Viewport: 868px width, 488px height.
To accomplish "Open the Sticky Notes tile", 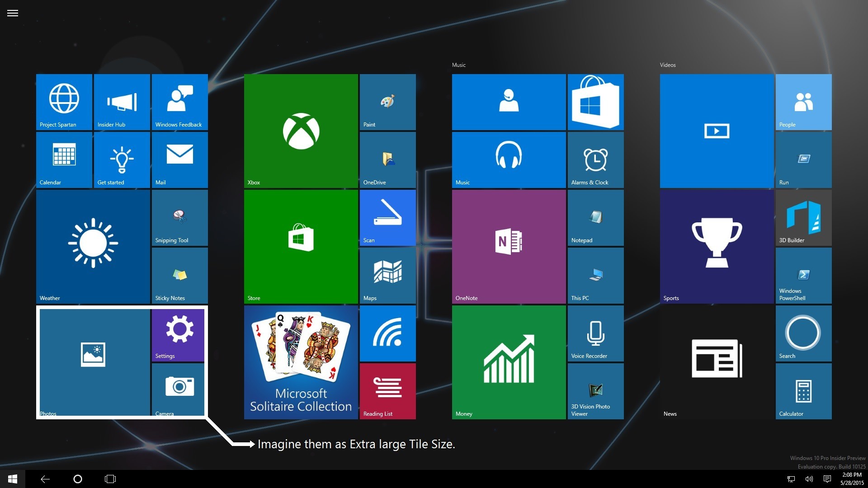I will pyautogui.click(x=179, y=276).
